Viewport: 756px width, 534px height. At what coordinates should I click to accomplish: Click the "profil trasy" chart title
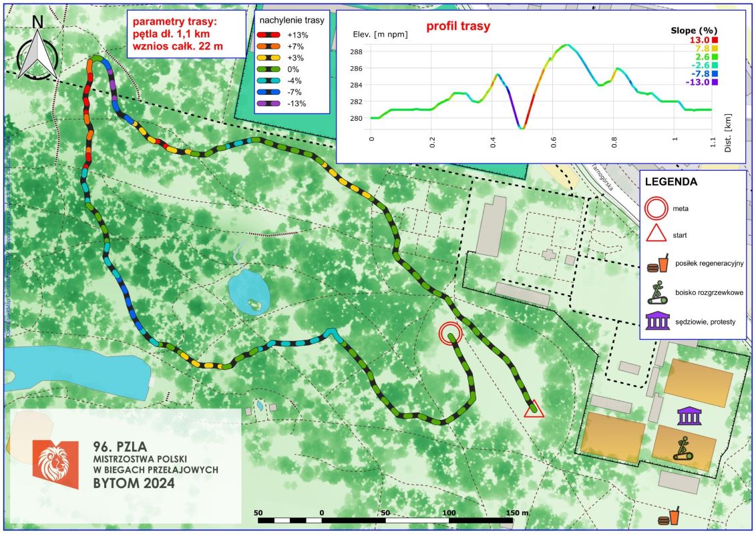click(x=458, y=27)
